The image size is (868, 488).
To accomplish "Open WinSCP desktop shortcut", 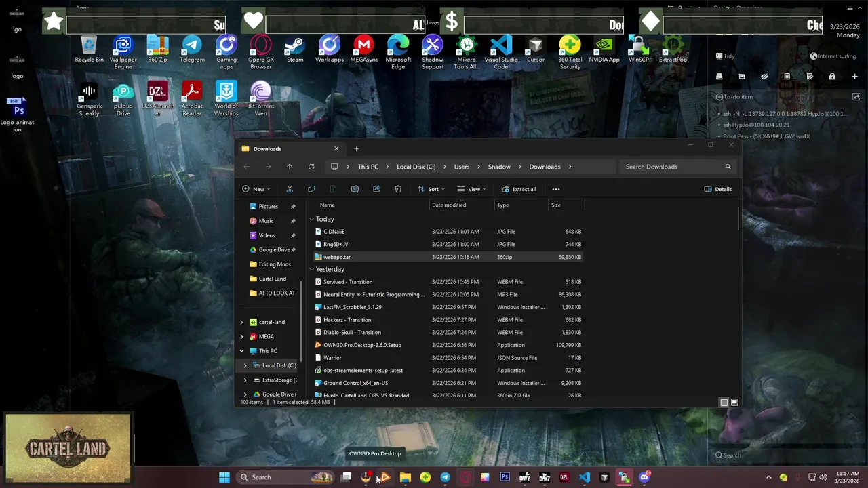I will [639, 50].
